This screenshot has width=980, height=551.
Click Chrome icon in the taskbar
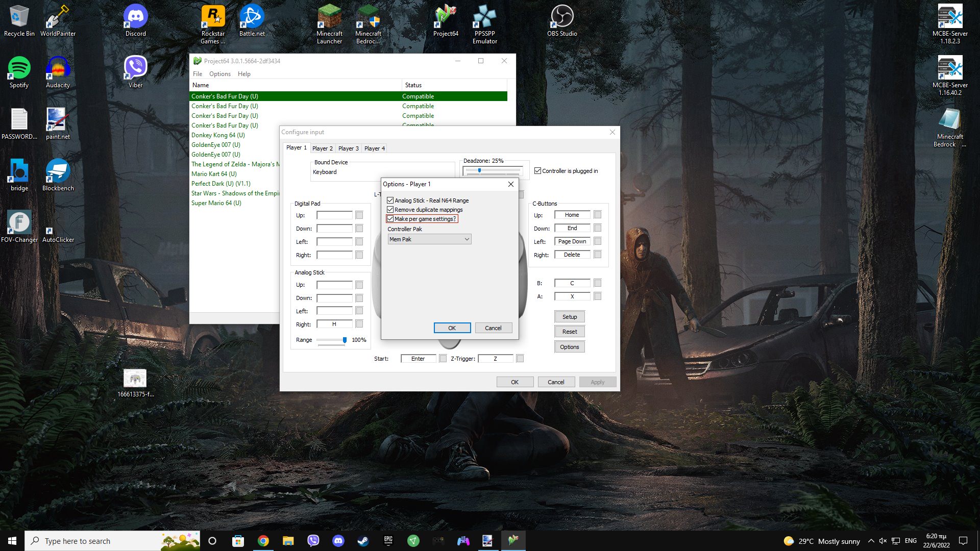tap(263, 541)
